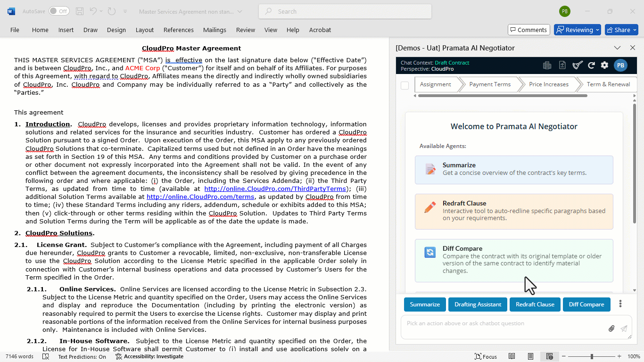Tick the checkbox beside the Assignment step
644x362 pixels.
(405, 85)
